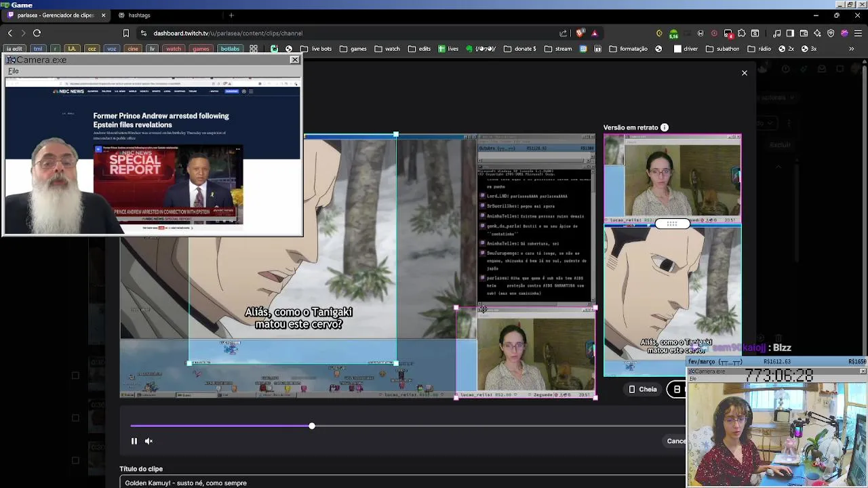This screenshot has width=868, height=488.
Task: Expand the 'subathon' bookmark folder
Action: coord(723,49)
